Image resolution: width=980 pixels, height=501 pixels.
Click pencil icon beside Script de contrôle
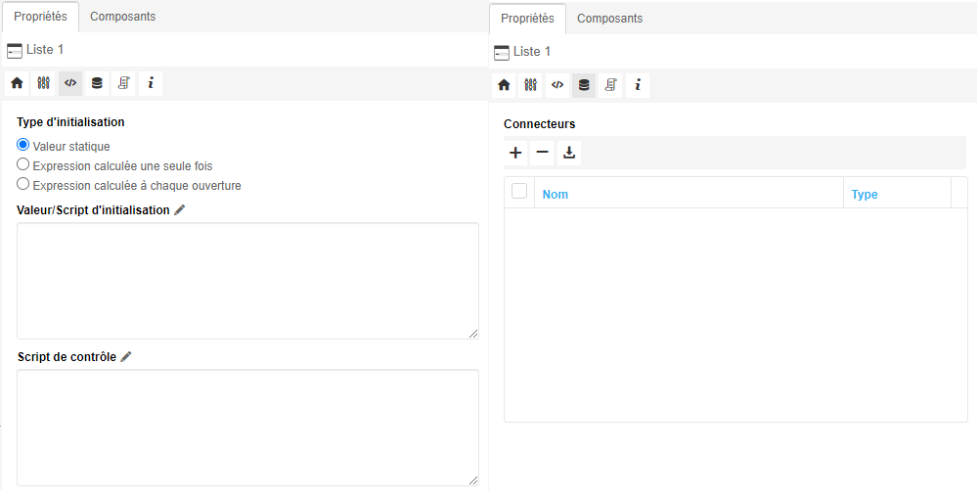tap(126, 357)
